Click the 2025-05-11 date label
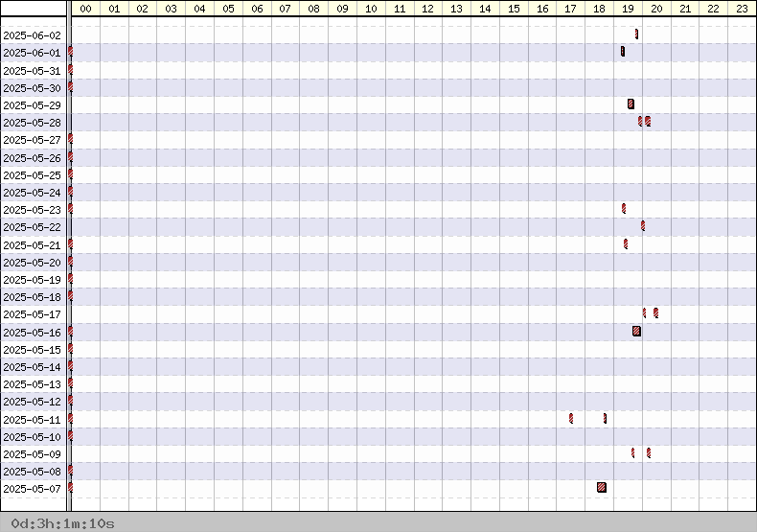Screen dimensions: 757x532 pos(33,420)
